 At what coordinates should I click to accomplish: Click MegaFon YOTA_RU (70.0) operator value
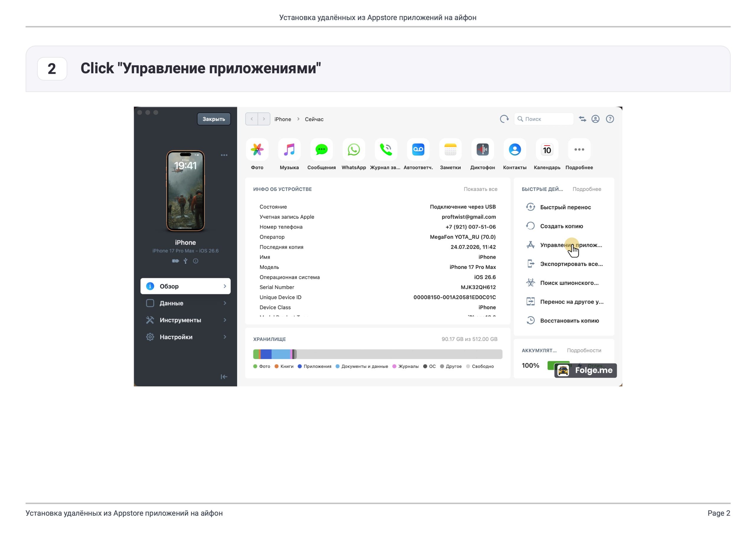463,237
